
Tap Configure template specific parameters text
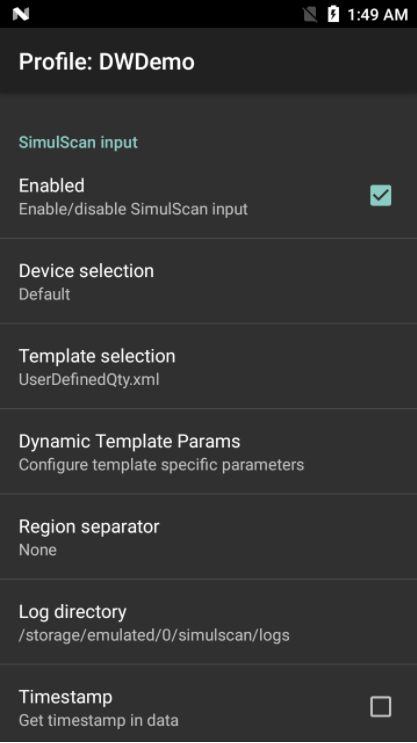click(x=162, y=465)
